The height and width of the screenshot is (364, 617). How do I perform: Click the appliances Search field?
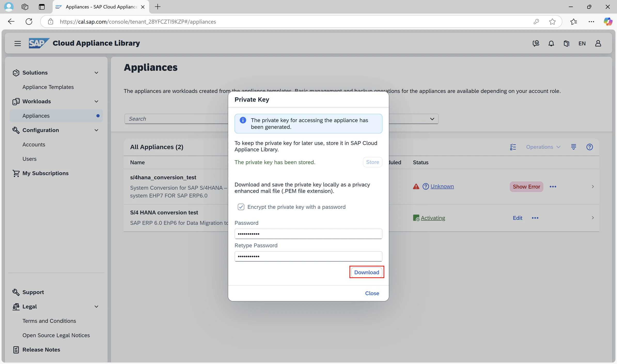point(176,119)
